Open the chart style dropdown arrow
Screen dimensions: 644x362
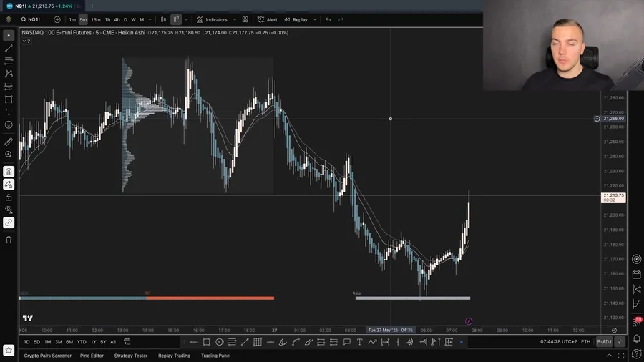tap(187, 20)
